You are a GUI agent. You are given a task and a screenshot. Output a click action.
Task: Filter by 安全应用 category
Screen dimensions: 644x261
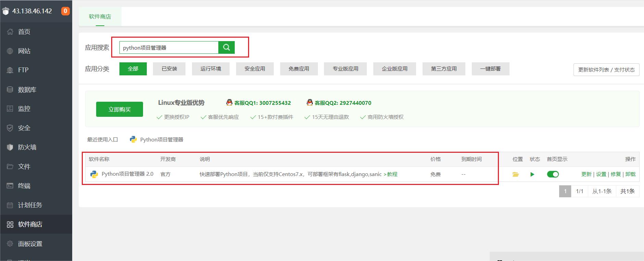point(255,69)
